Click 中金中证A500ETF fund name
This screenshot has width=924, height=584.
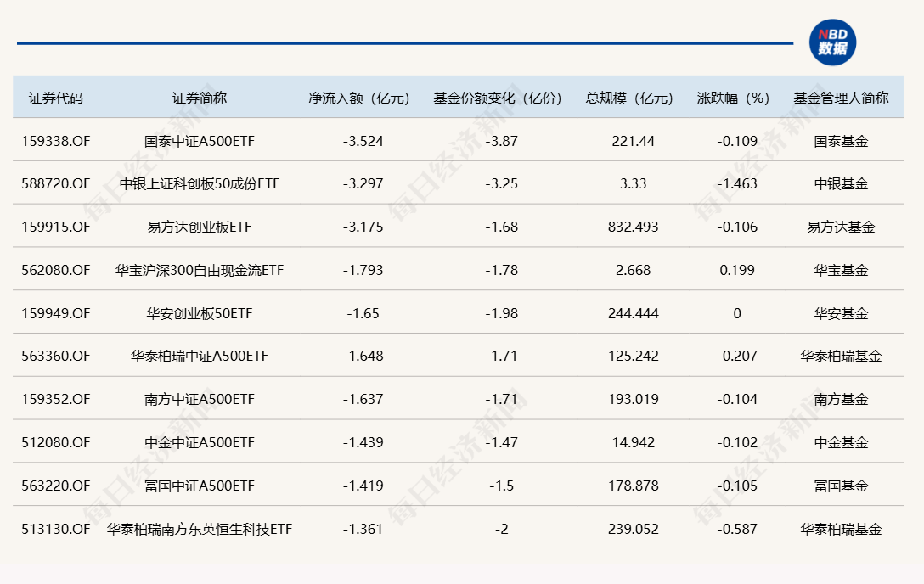coord(200,443)
